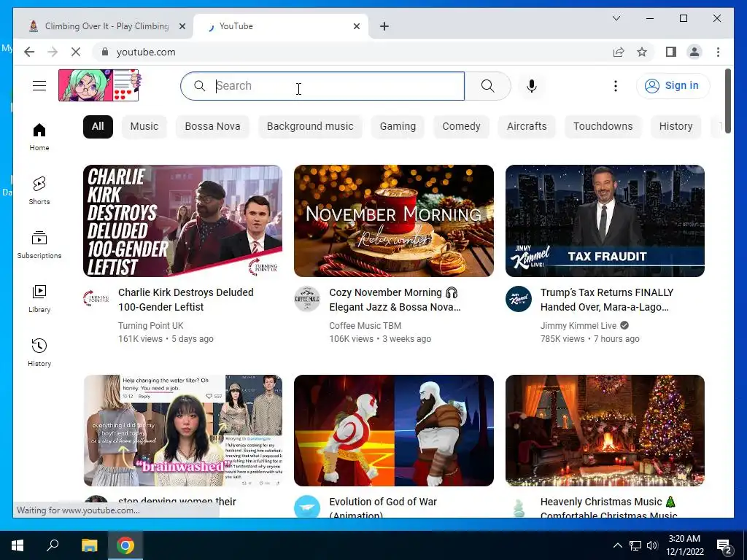Screen dimensions: 747x560
Task: Select the History filter chip
Action: 676,127
